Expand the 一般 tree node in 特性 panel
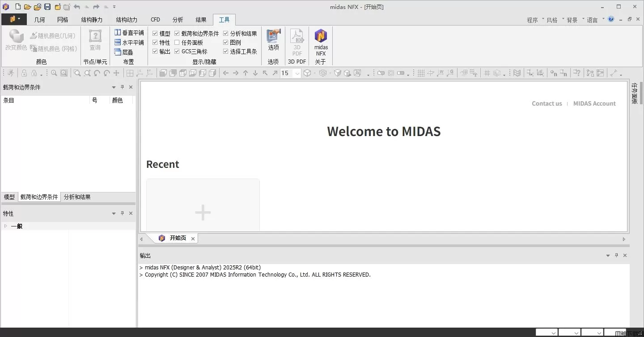644x337 pixels. pos(6,226)
